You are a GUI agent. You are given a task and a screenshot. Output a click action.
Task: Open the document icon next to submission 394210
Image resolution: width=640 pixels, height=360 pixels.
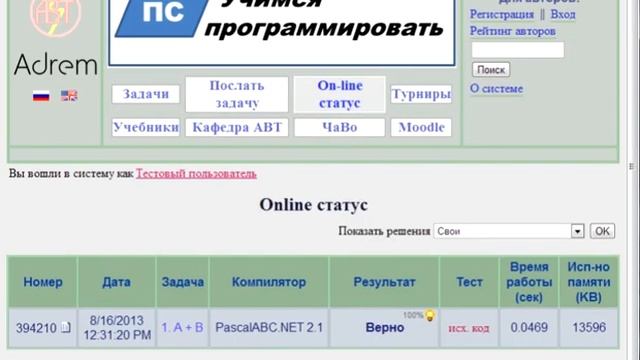(x=66, y=327)
